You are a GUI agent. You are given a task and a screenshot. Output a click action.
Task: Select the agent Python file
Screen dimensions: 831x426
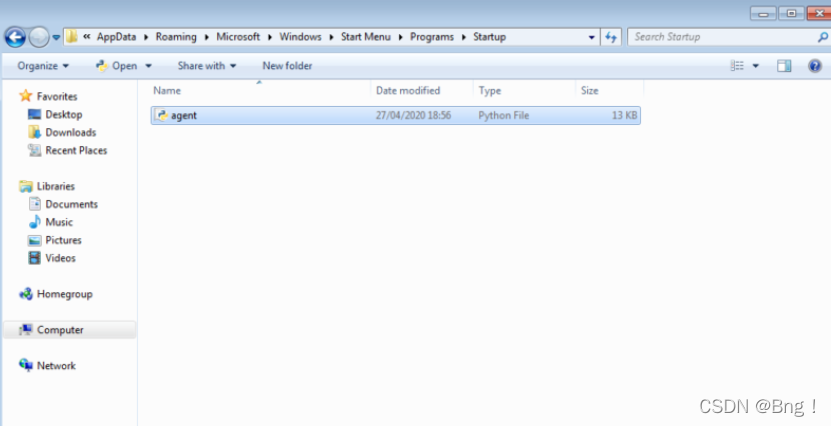point(395,116)
